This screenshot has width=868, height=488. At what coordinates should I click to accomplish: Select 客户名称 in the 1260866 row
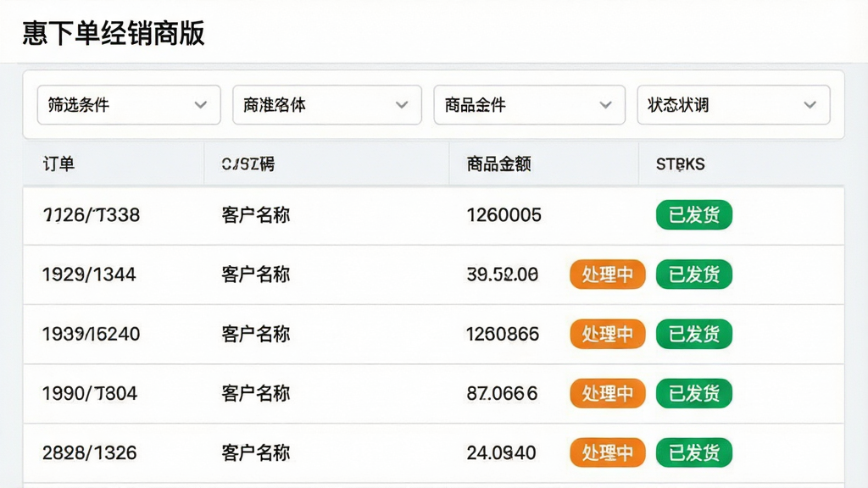pyautogui.click(x=256, y=334)
